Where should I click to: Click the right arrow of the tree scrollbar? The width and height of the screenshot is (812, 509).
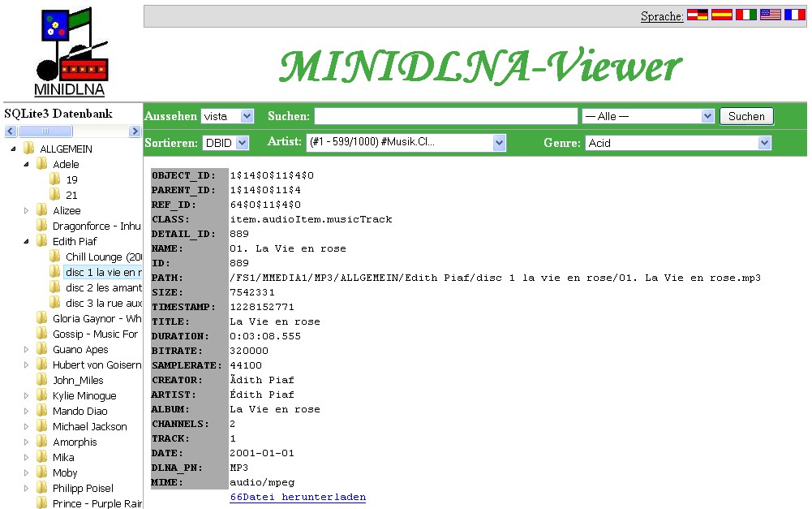[x=135, y=132]
